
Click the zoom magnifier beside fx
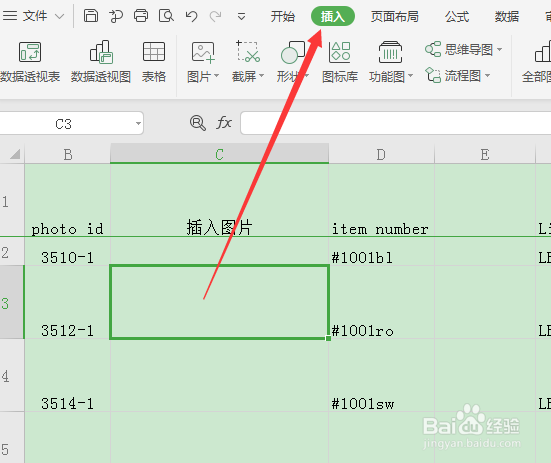click(x=197, y=123)
